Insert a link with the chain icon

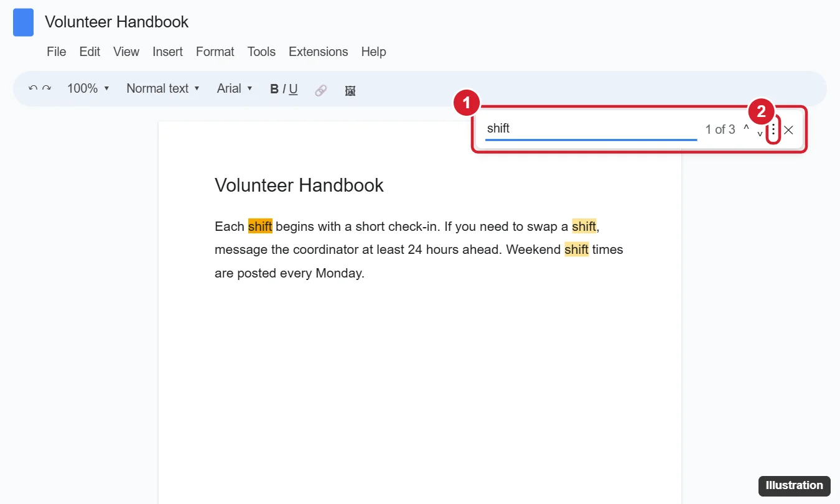coord(320,90)
